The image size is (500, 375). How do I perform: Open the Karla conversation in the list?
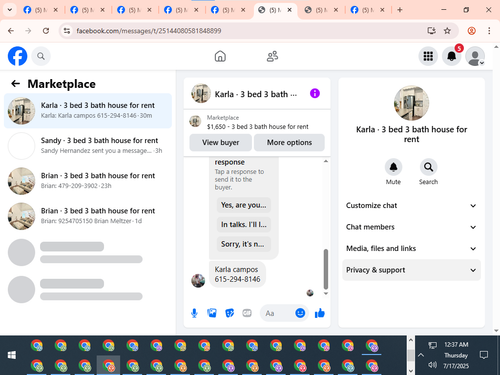coord(88,111)
